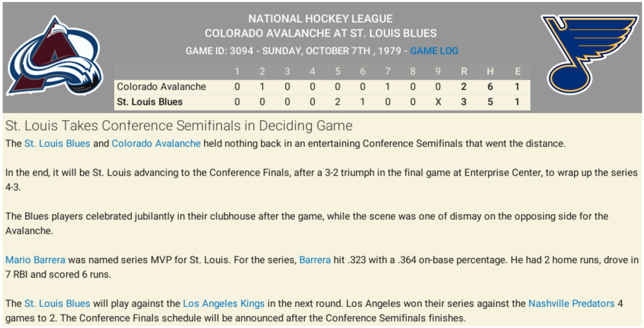Select Colorado Avalanche row name in box score
The height and width of the screenshot is (328, 644).
(161, 87)
